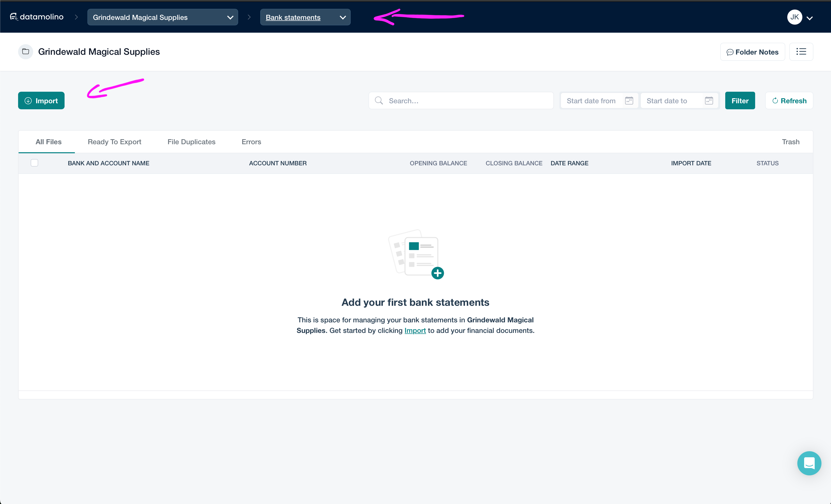
Task: Click the folder icon beside Grindewald Magical Supplies
Action: click(26, 52)
